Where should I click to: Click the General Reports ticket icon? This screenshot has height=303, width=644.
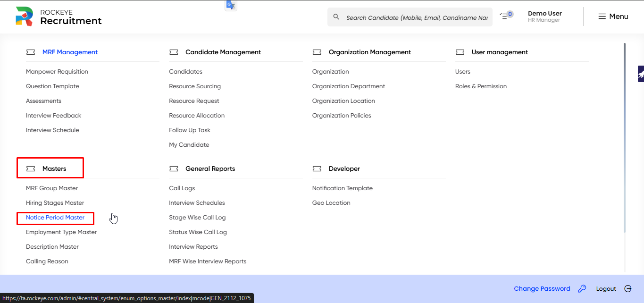click(174, 169)
